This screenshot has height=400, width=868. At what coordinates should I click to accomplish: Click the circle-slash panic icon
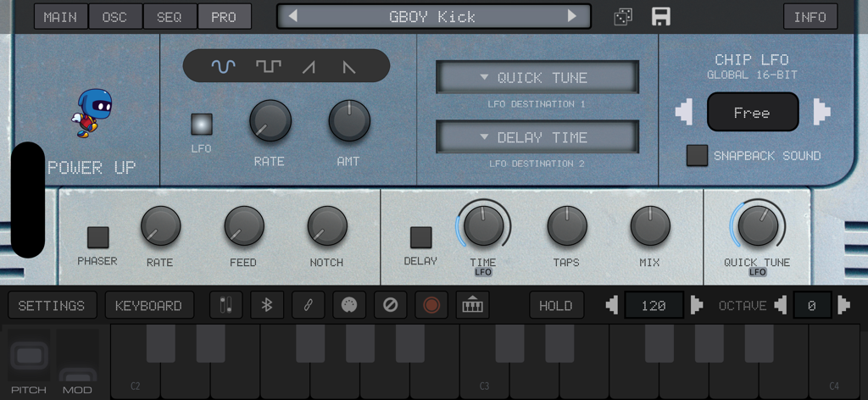point(390,305)
